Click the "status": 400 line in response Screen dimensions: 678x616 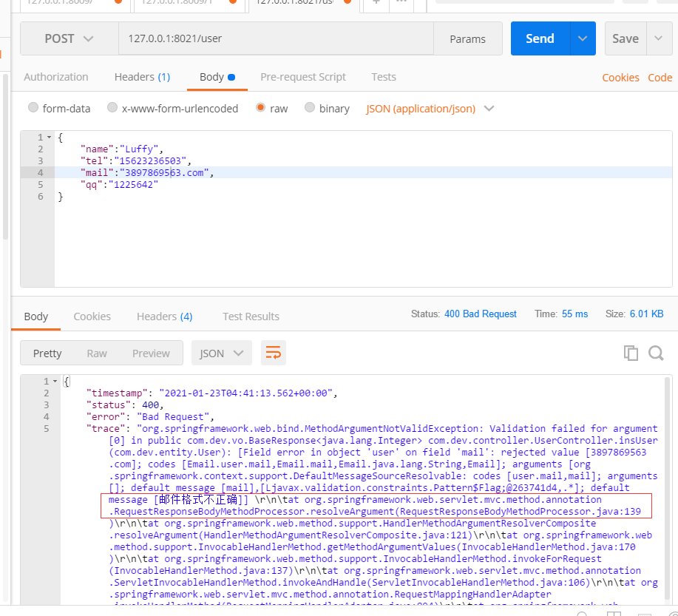pos(125,405)
